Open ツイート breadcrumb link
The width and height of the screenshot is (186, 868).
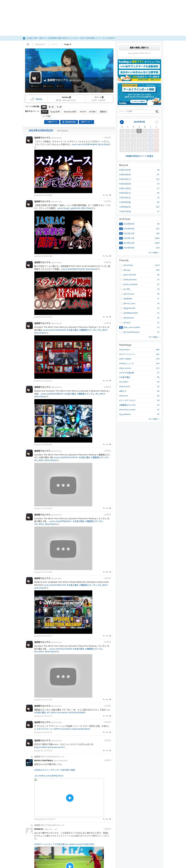coord(55,44)
